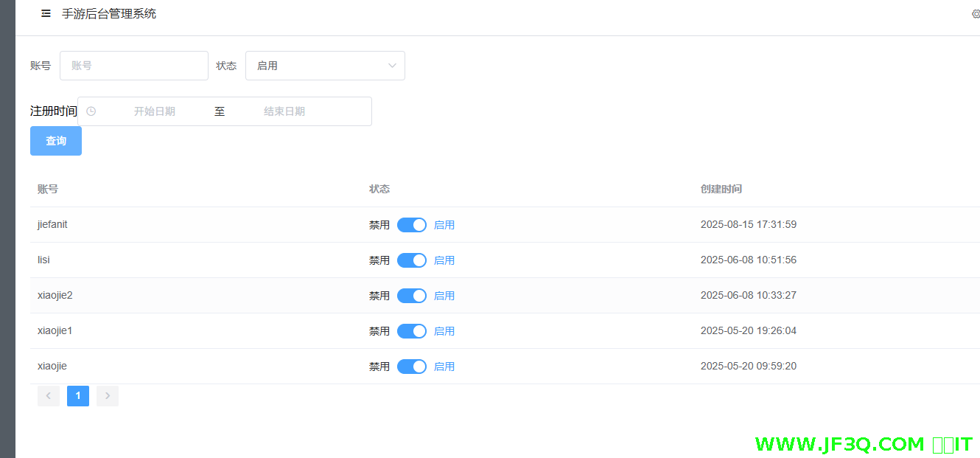The width and height of the screenshot is (980, 458).
Task: Click the 账号 column header
Action: [x=48, y=189]
